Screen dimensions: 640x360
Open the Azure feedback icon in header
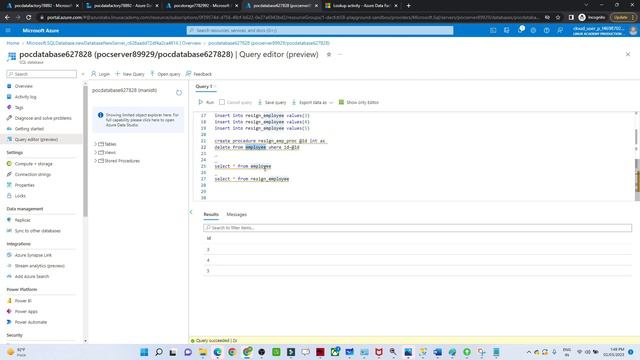tap(560, 31)
